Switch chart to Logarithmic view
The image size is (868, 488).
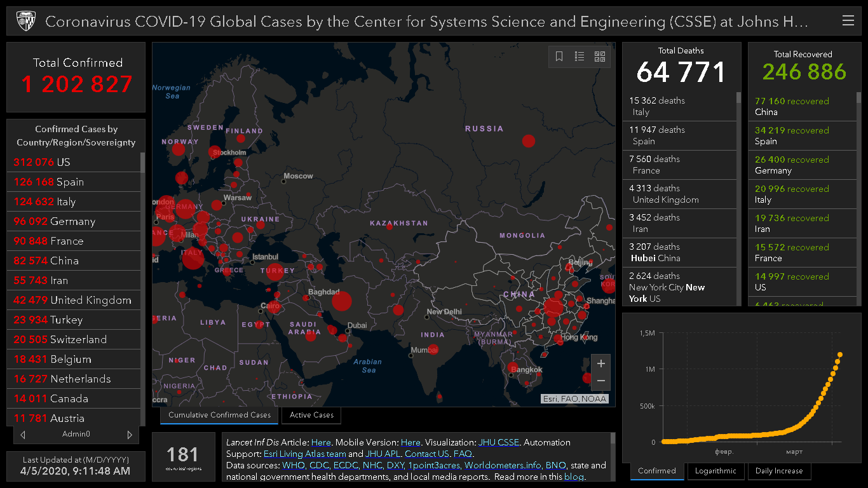click(715, 471)
